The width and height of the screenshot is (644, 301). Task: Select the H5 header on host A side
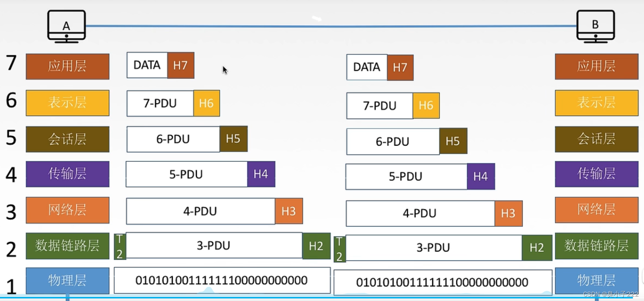tap(234, 139)
